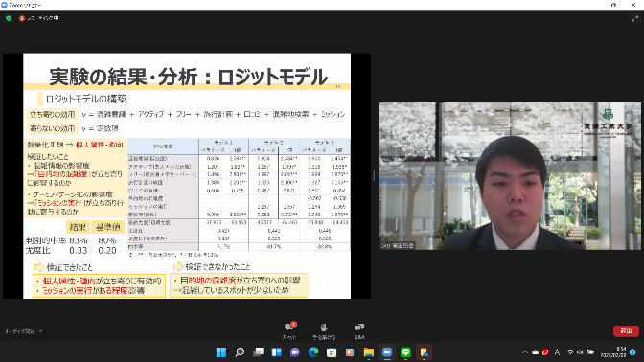This screenshot has width=644, height=362.
Task: Click the divider handle between slide and video
Action: point(374,175)
